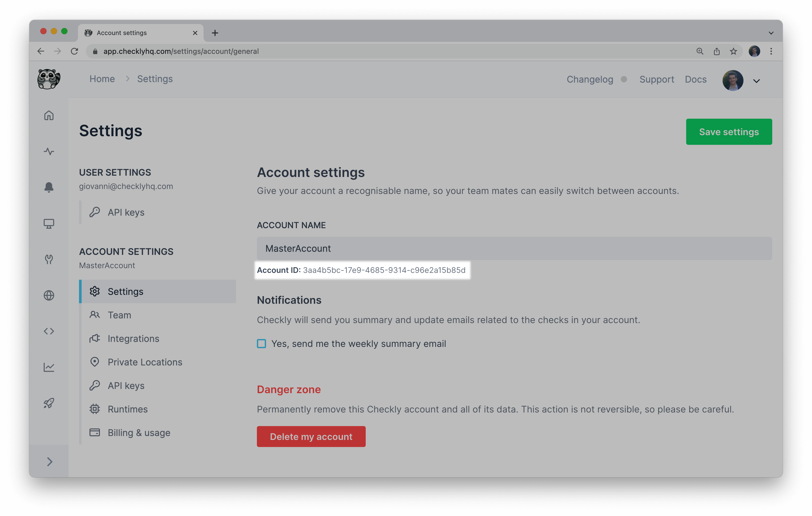Select the code snippets icon in sidebar

coord(49,331)
